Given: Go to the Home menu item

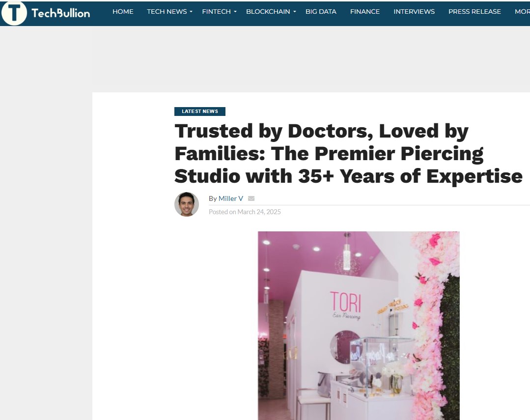Looking at the screenshot, I should click(123, 11).
